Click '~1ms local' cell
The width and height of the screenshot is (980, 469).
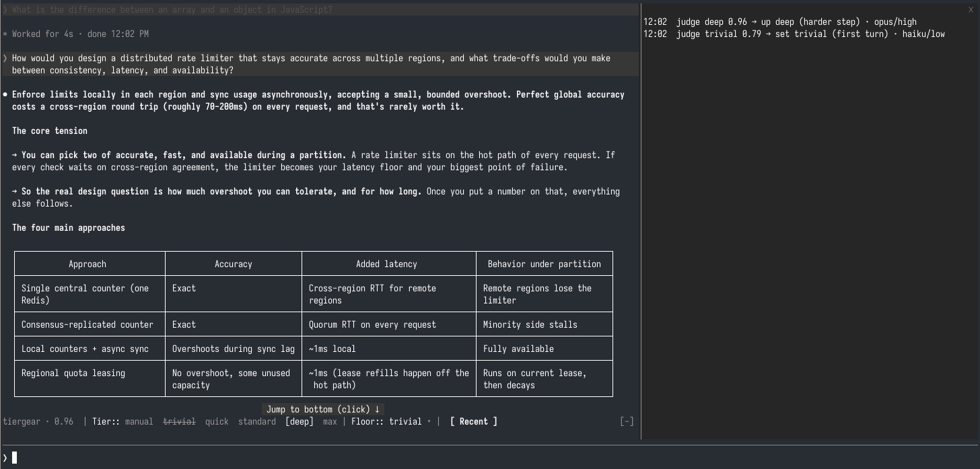click(x=389, y=349)
